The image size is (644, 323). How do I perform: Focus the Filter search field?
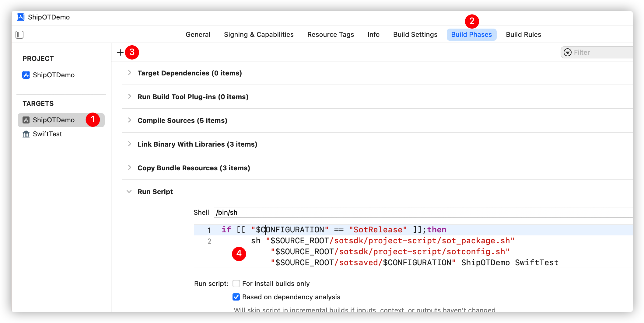[x=597, y=52]
